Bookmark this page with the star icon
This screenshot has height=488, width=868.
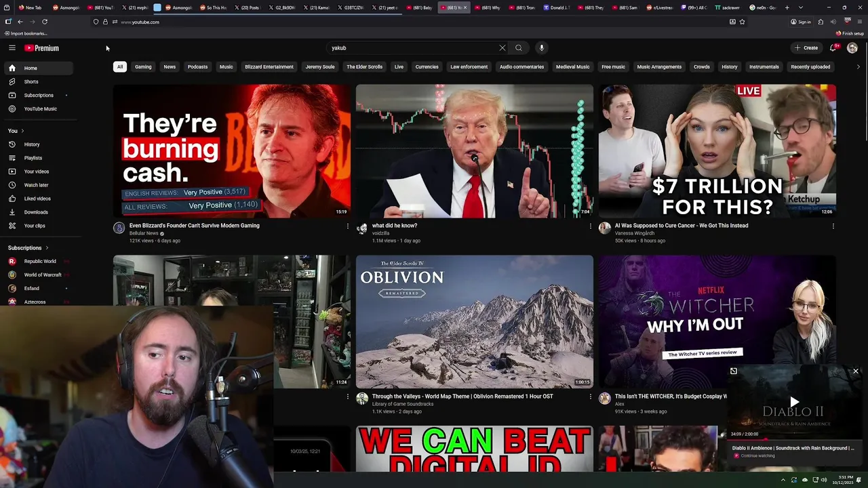click(x=742, y=22)
